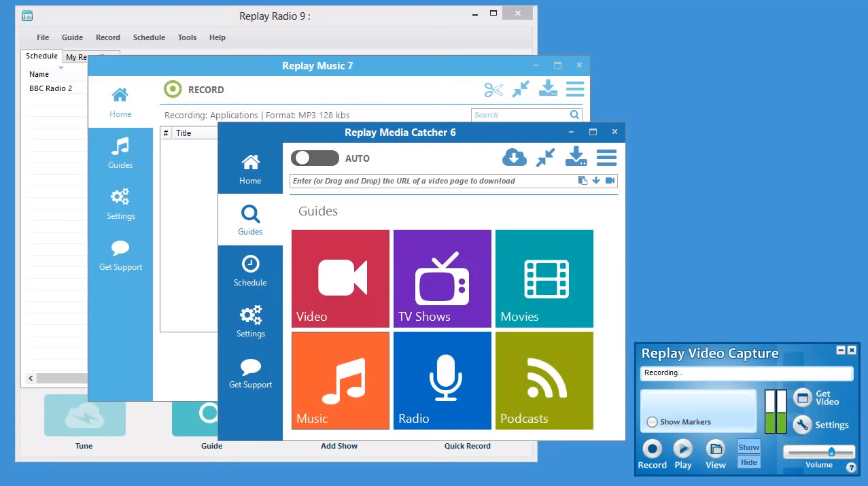Open Guides in Replay Music 7 sidebar
The height and width of the screenshot is (486, 868).
pos(120,153)
